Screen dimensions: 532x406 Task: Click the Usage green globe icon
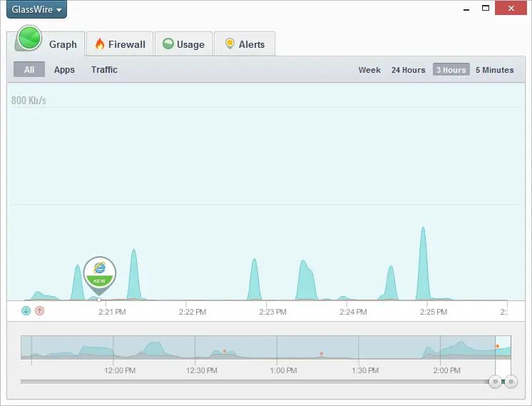168,44
